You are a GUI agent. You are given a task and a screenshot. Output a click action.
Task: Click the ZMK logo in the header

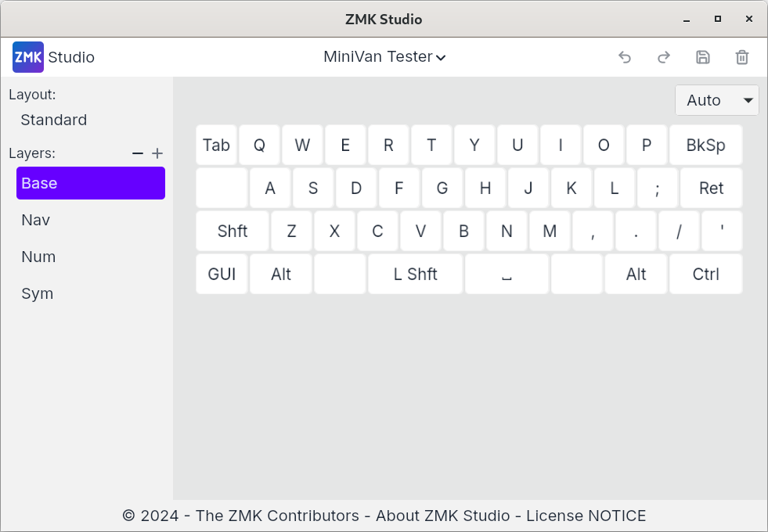tap(27, 57)
